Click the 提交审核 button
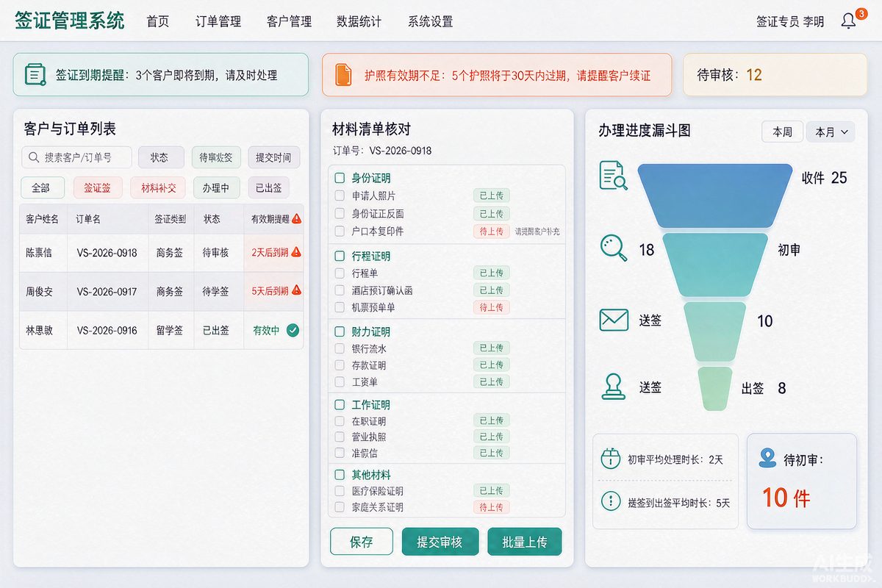The height and width of the screenshot is (588, 882). tap(440, 542)
